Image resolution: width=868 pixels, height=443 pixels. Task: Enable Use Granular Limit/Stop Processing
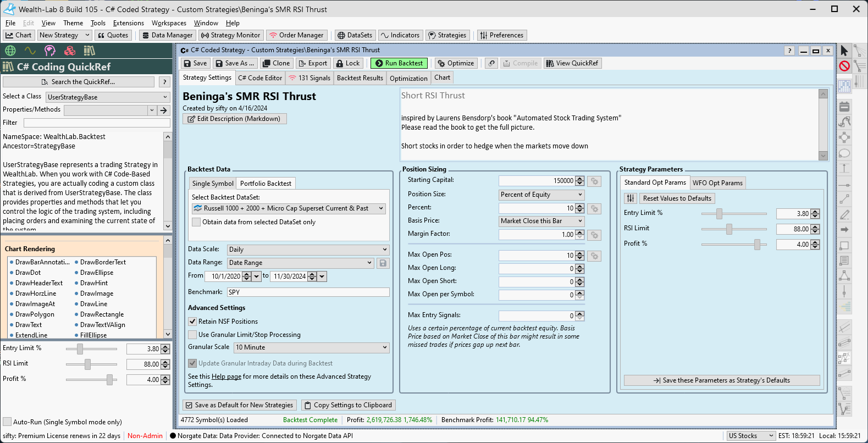click(192, 335)
